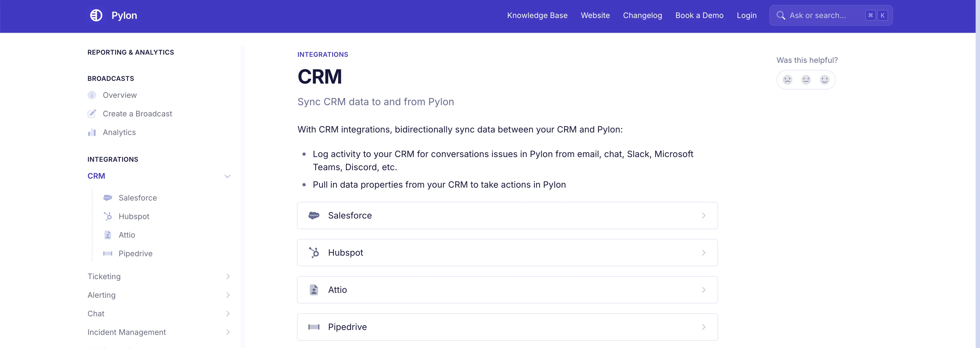Open the Salesforce integration card
The width and height of the screenshot is (980, 348).
click(x=507, y=216)
